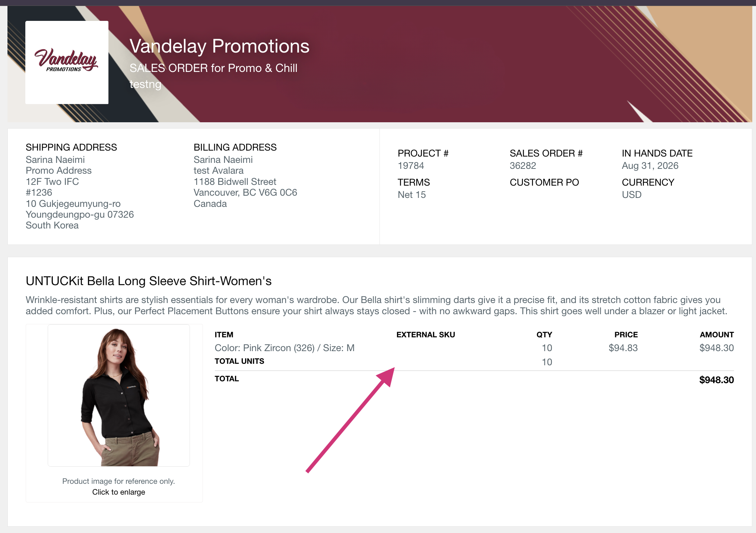Viewport: 756px width, 533px height.
Task: Click 'Canada' in billing address
Action: click(x=210, y=204)
